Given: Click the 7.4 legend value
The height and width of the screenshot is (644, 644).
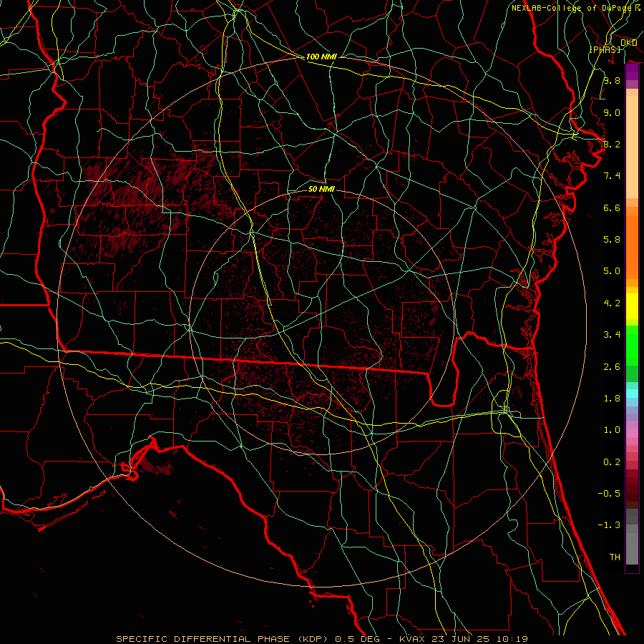Looking at the screenshot, I should 612,176.
